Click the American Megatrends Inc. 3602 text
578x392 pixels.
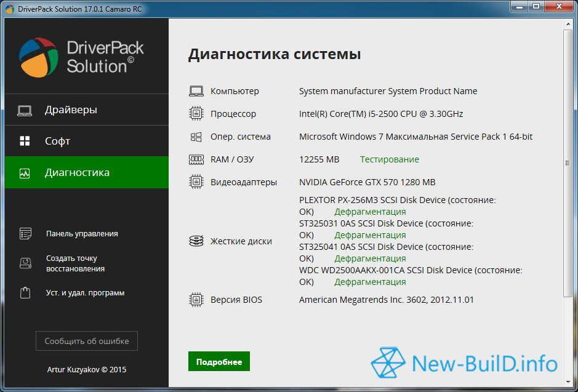(x=387, y=300)
